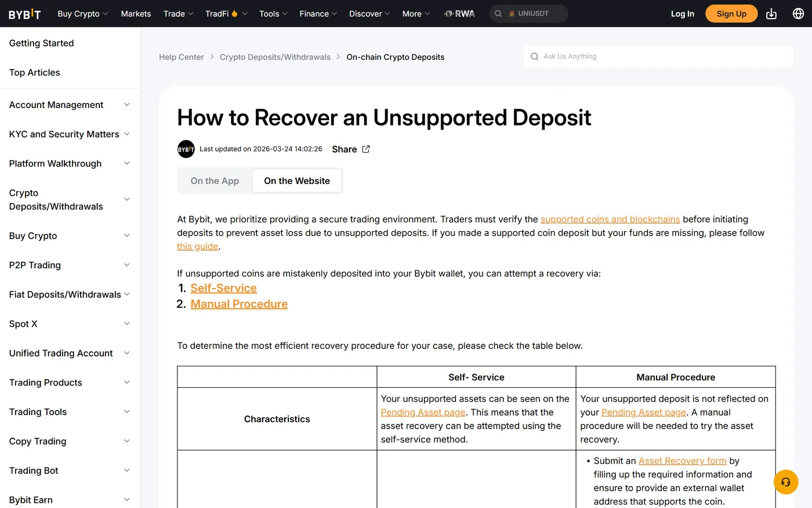Open Crypto Deposits/Withdrawals breadcrumb link
The image size is (812, 508).
pyautogui.click(x=275, y=57)
